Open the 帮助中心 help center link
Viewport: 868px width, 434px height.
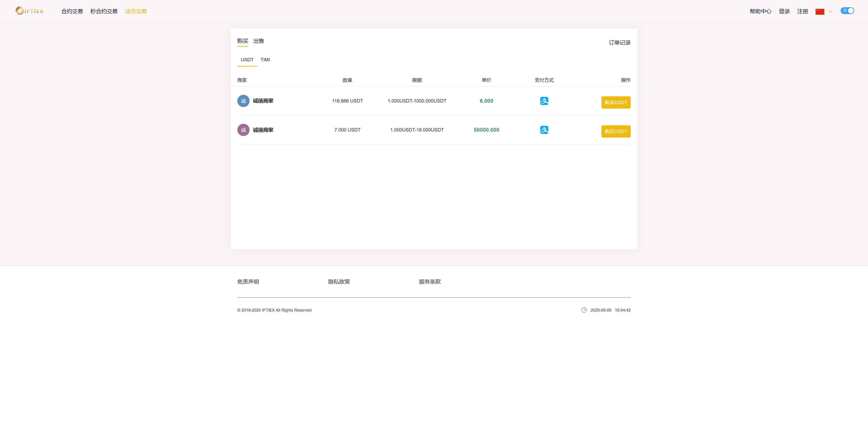pyautogui.click(x=760, y=12)
